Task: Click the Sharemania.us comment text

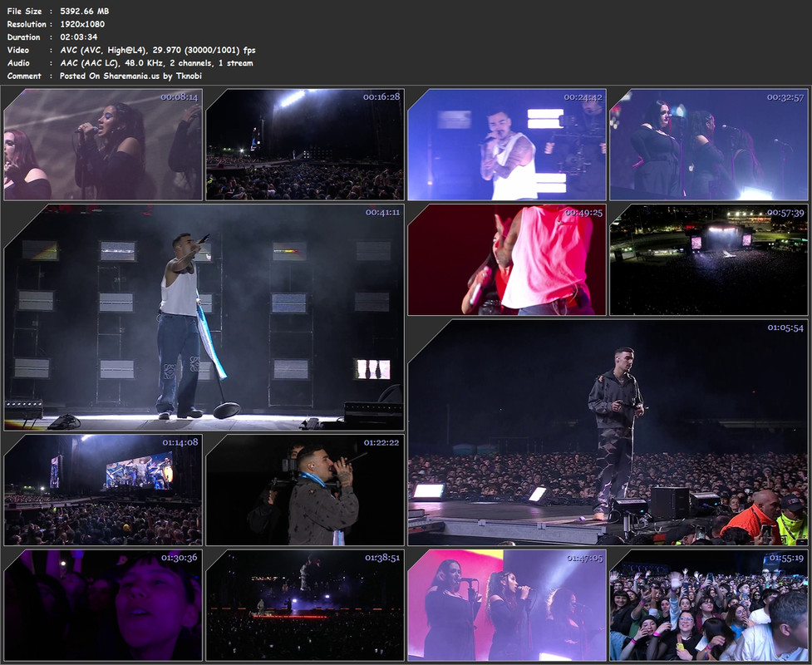Action: (130, 76)
